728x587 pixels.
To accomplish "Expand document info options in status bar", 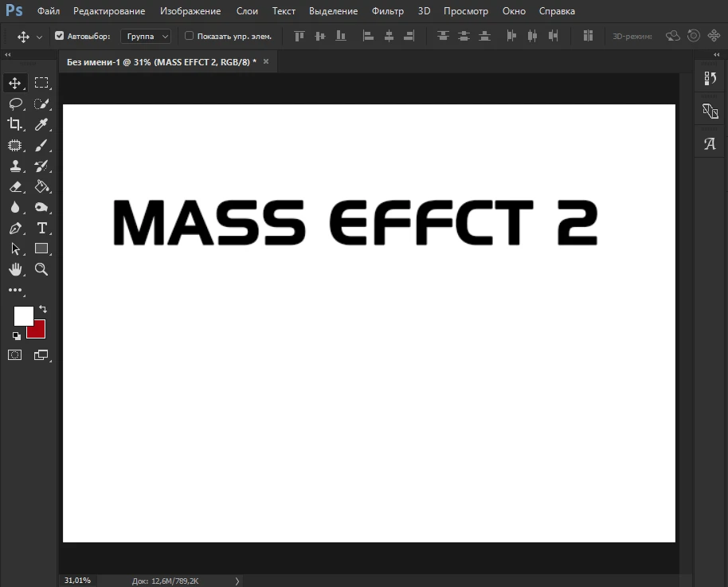I will [x=237, y=581].
